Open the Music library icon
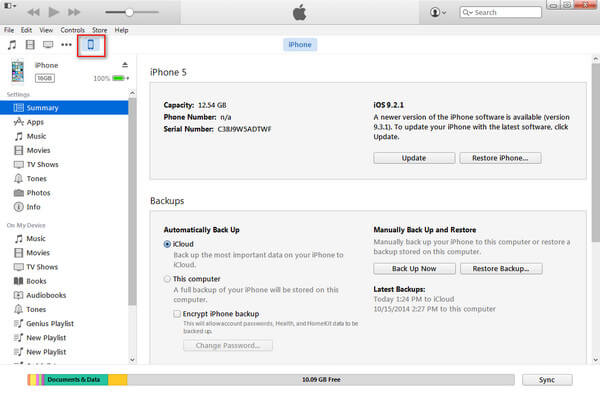 pyautogui.click(x=12, y=45)
